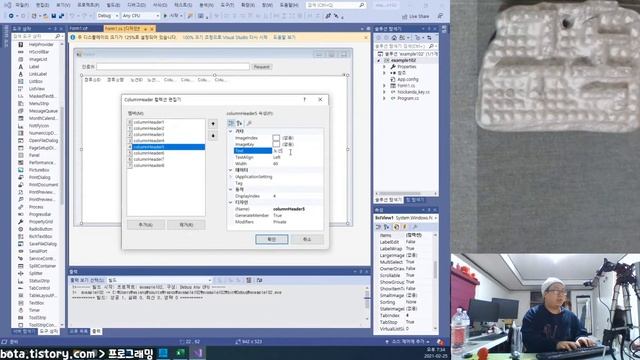Confirm the dialog with the OK button
The height and width of the screenshot is (360, 640).
[x=272, y=239]
